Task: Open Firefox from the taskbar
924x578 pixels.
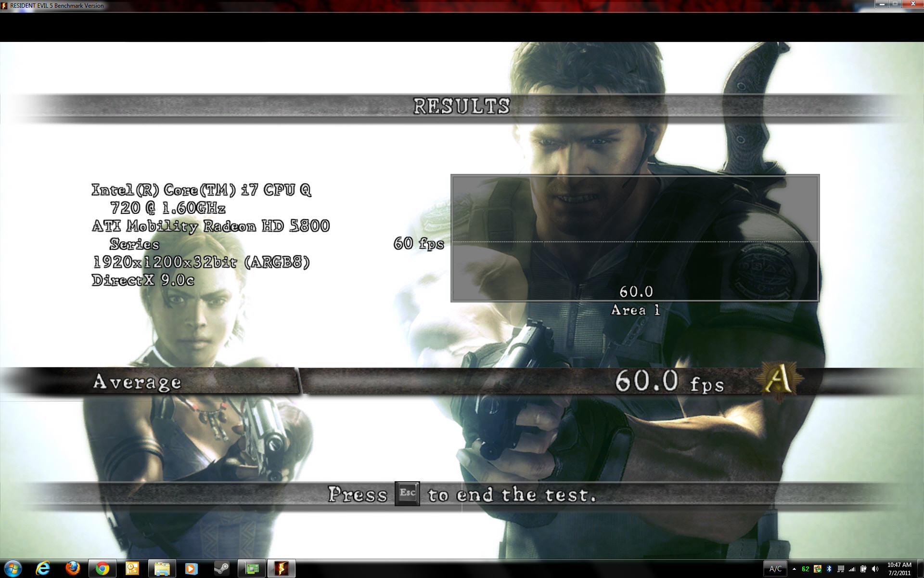Action: coord(73,569)
